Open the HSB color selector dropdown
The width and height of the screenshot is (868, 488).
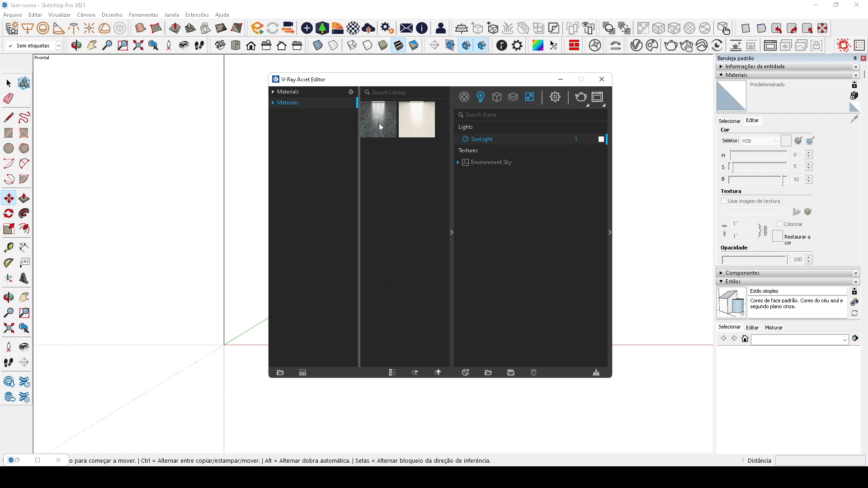(760, 141)
